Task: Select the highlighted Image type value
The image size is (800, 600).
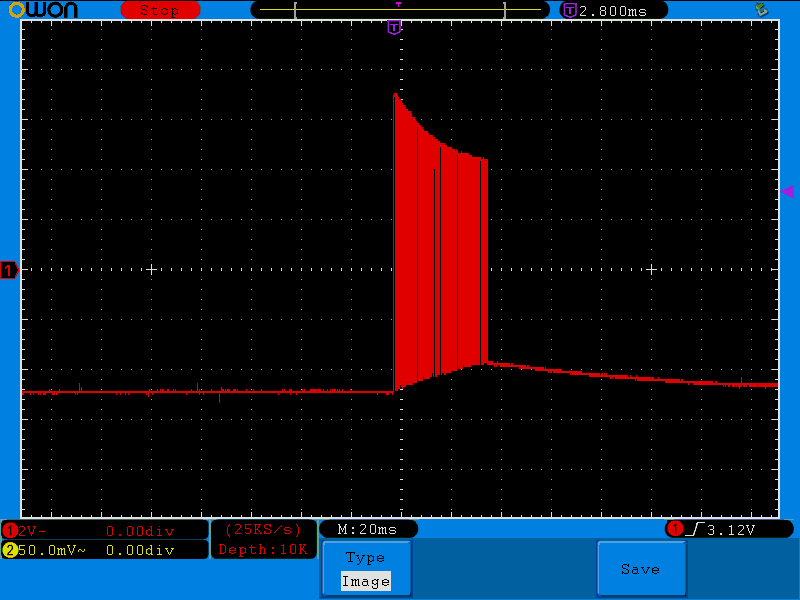Action: pyautogui.click(x=365, y=581)
